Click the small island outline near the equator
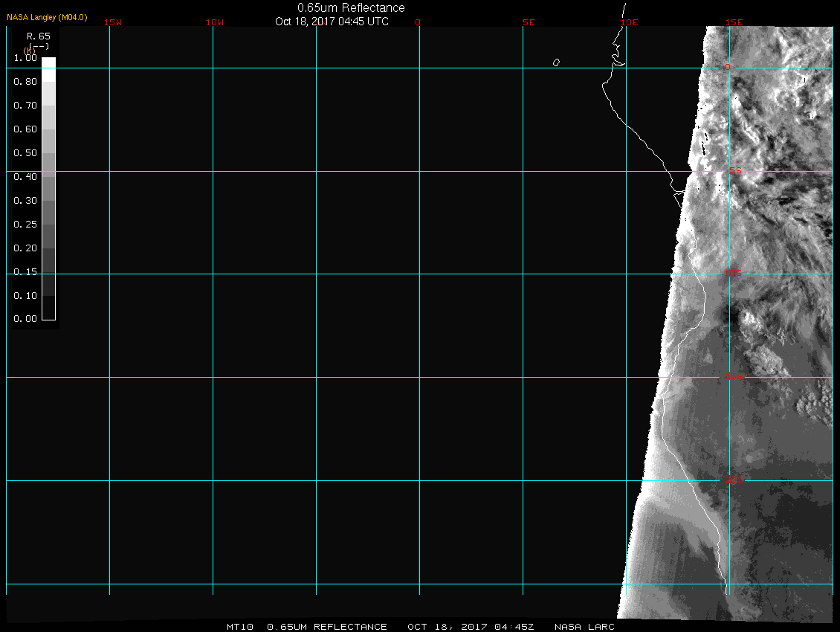Screen dimensions: 840x632 [x=556, y=62]
